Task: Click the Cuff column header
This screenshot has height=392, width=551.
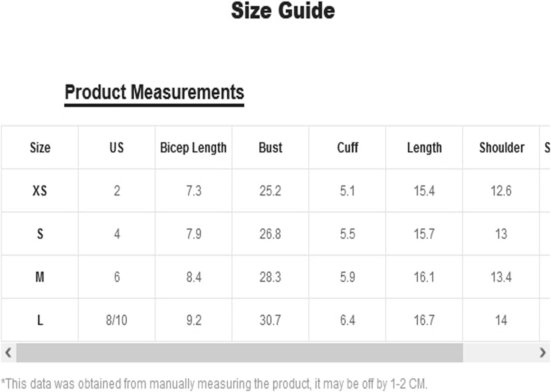Action: 348,148
